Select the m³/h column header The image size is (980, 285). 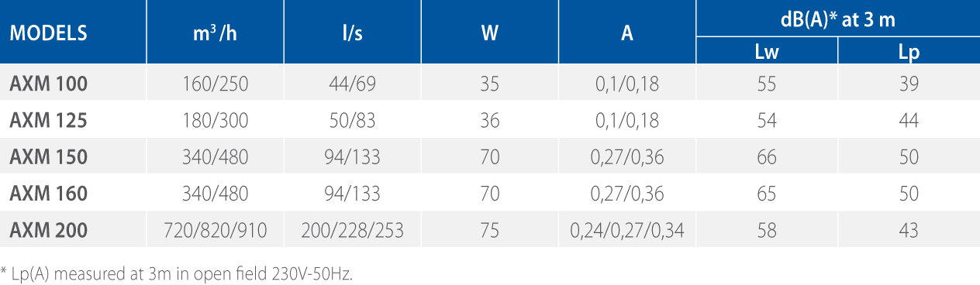pos(216,33)
